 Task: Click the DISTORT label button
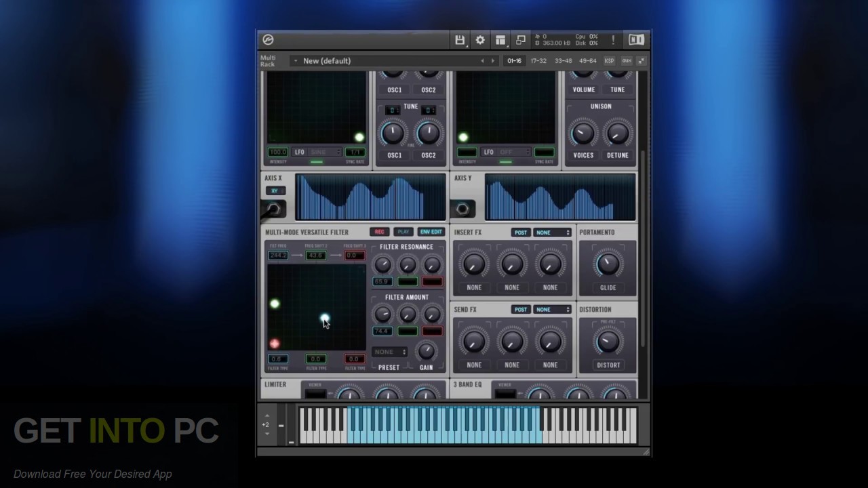[608, 365]
